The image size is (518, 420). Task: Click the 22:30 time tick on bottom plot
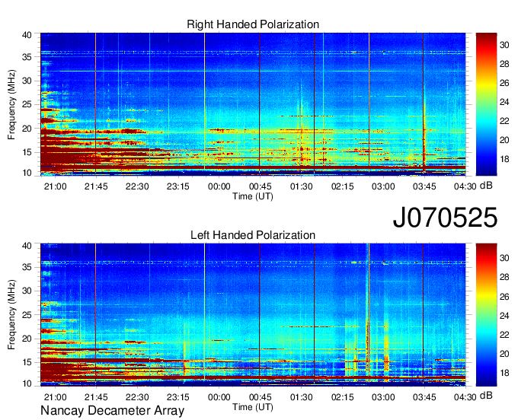point(137,397)
